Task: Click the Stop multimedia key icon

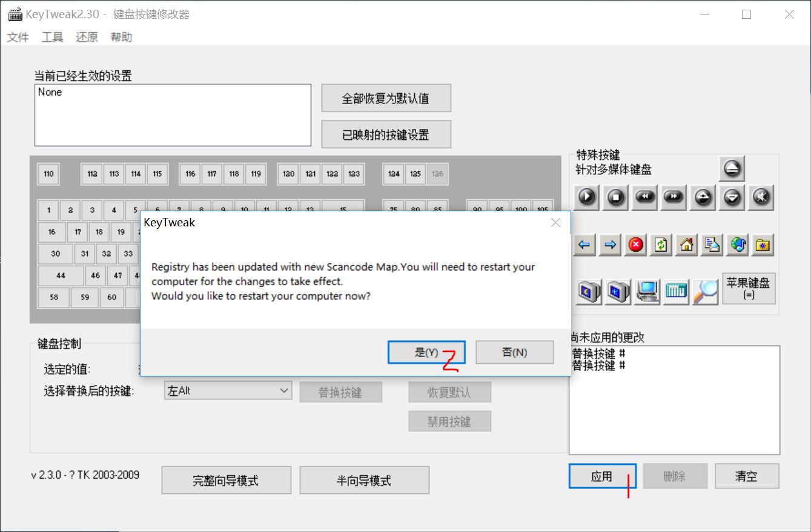Action: [615, 197]
